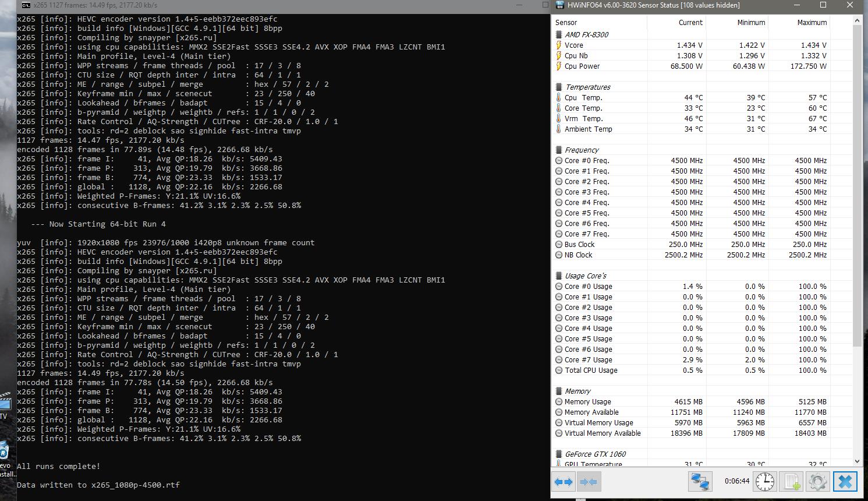The width and height of the screenshot is (868, 501).
Task: Open the remote network monitoring icon
Action: click(700, 482)
